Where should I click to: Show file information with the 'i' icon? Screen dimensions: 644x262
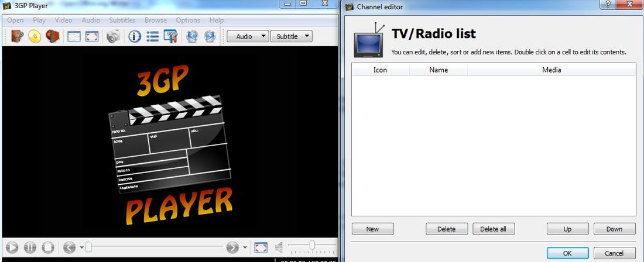point(134,36)
